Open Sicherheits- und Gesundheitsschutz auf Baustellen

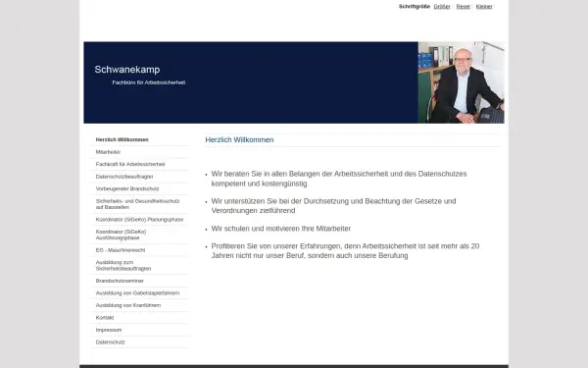click(137, 204)
